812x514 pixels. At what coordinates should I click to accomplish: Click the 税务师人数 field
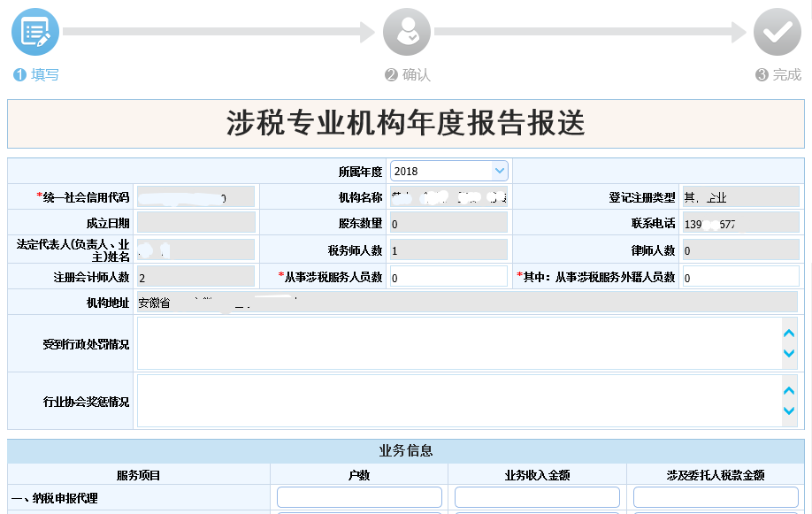tap(448, 250)
